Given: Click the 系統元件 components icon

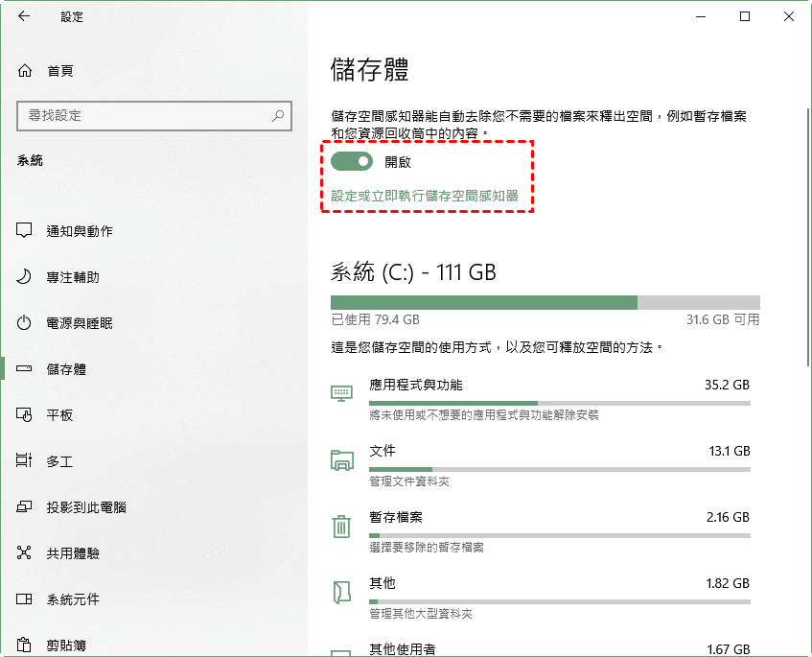Looking at the screenshot, I should tap(24, 598).
